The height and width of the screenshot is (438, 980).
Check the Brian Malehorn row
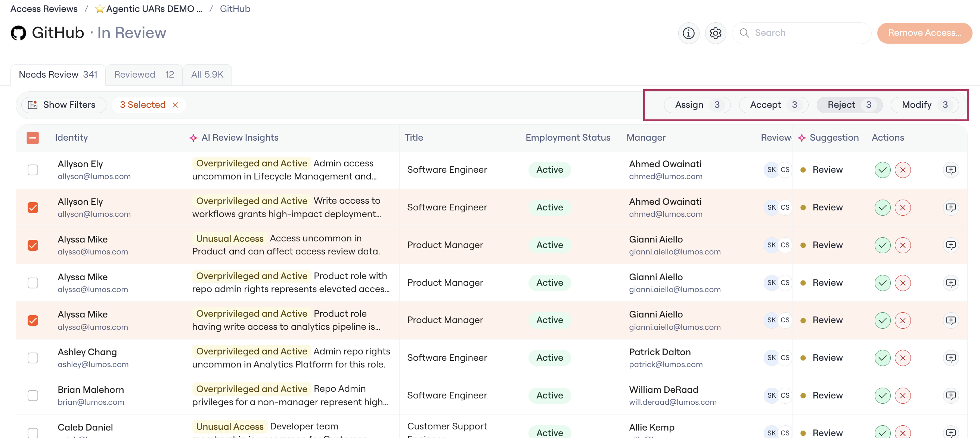point(33,395)
